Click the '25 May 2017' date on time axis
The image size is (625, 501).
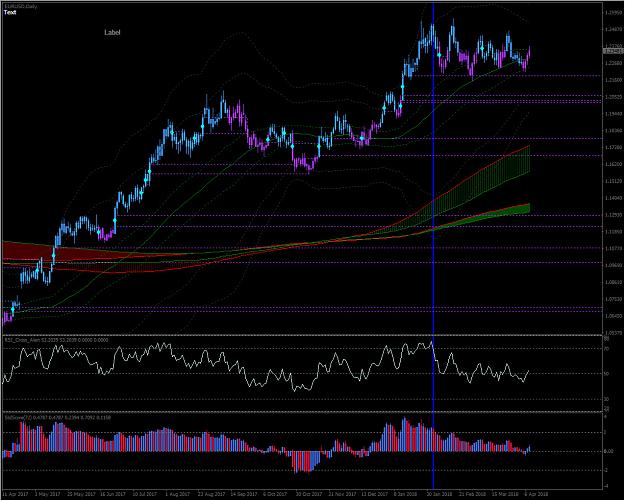(x=81, y=494)
